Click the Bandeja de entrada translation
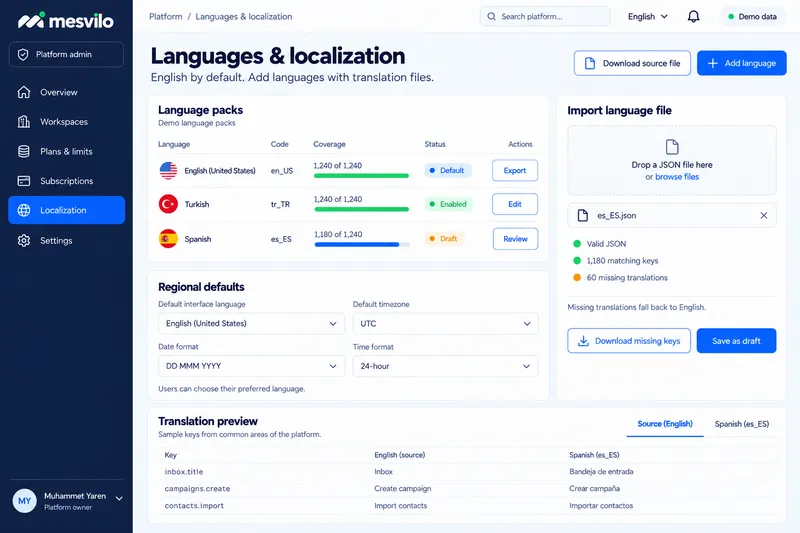 (601, 472)
